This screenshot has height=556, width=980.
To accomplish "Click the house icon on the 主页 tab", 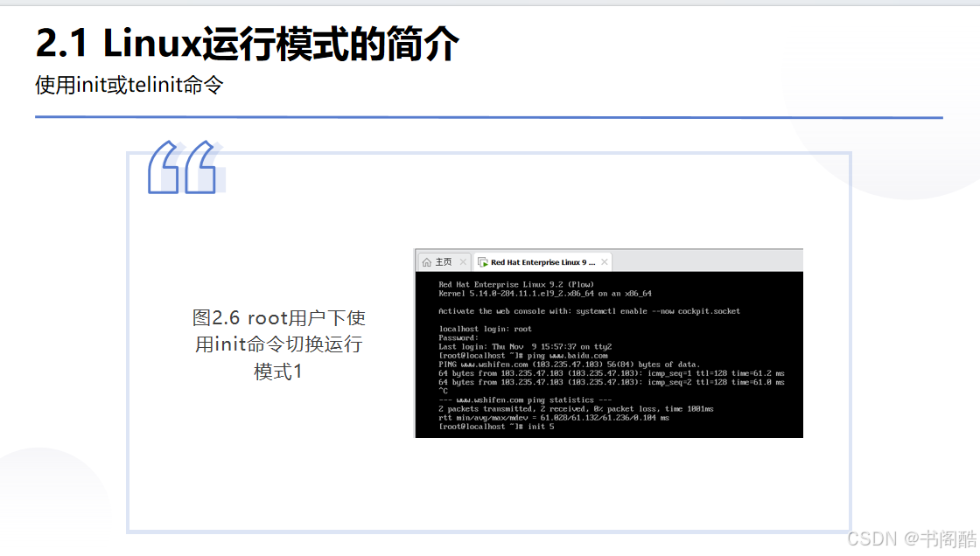I will [427, 262].
